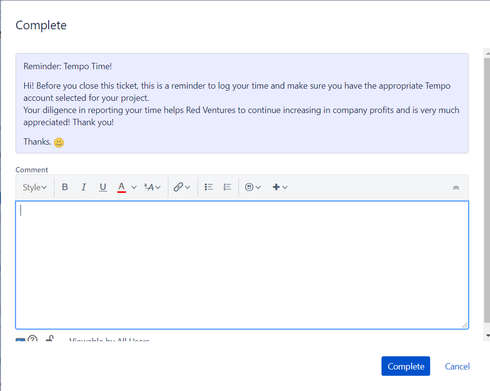Click the "account selected for your project." line
Screen dimensions: 490x391
click(x=86, y=98)
